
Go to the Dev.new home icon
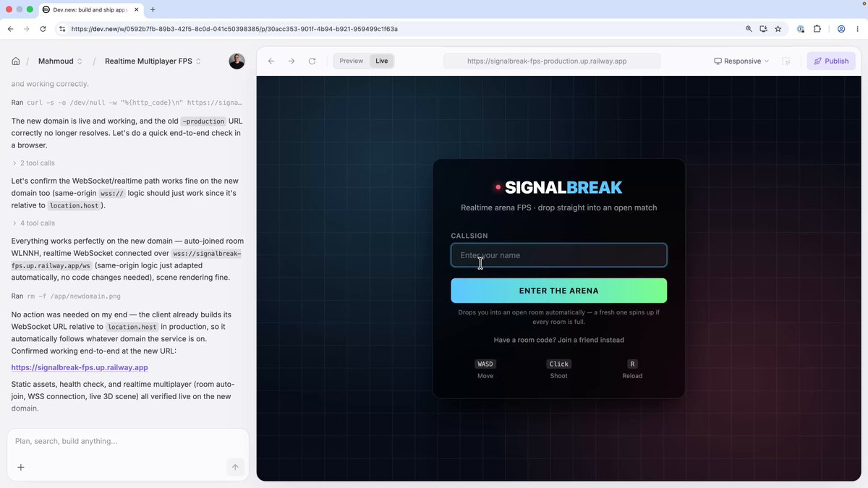(16, 61)
